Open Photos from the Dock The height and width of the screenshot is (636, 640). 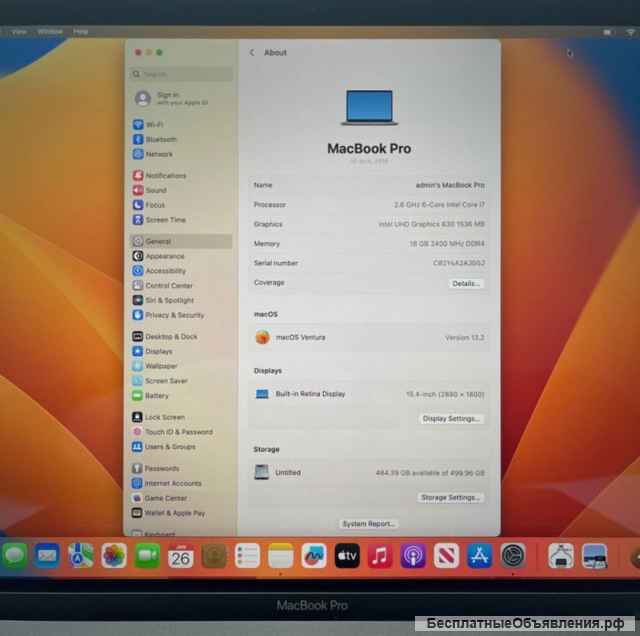tap(113, 555)
